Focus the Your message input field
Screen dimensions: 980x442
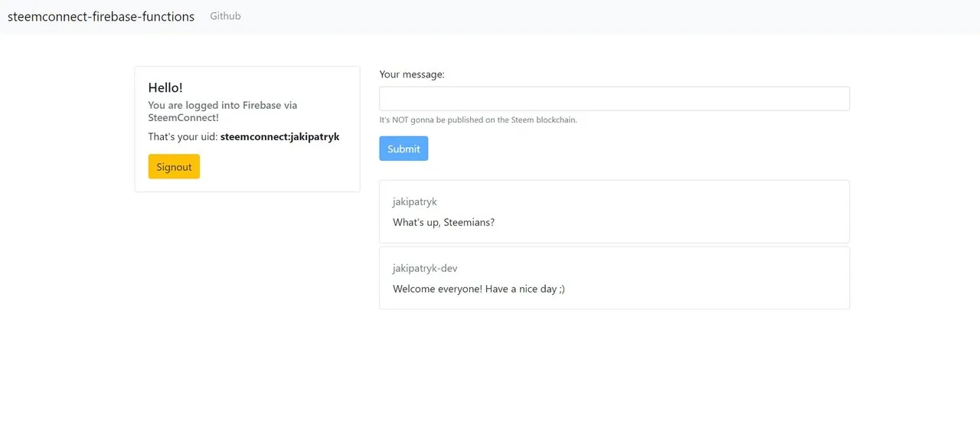(x=614, y=99)
